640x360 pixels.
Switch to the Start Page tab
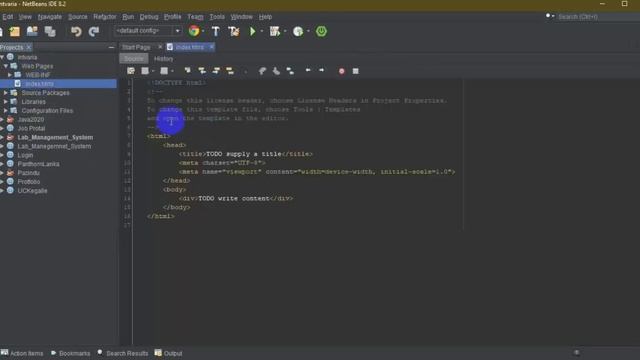pyautogui.click(x=136, y=47)
